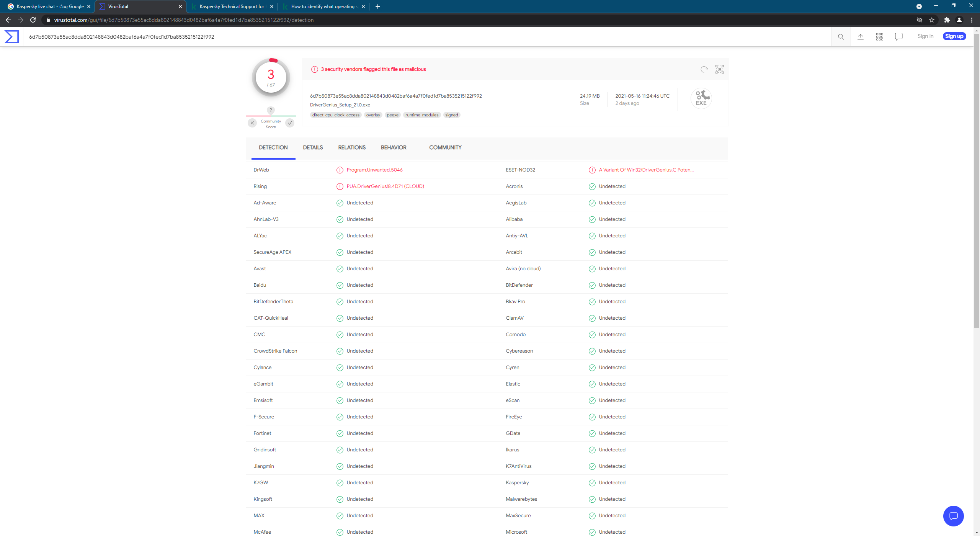The image size is (980, 536).
Task: Click the reanalyze refresh icon
Action: (704, 69)
